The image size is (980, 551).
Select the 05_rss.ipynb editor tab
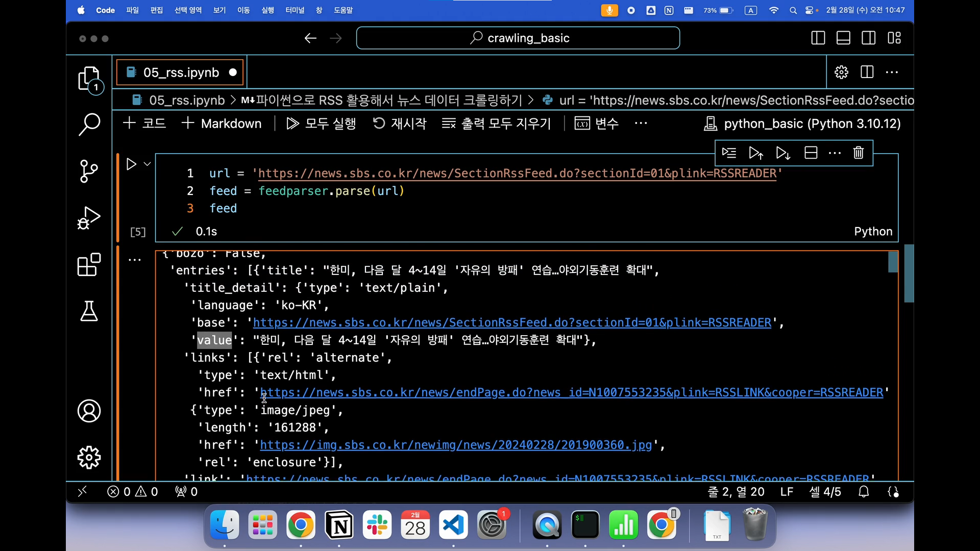pos(181,72)
